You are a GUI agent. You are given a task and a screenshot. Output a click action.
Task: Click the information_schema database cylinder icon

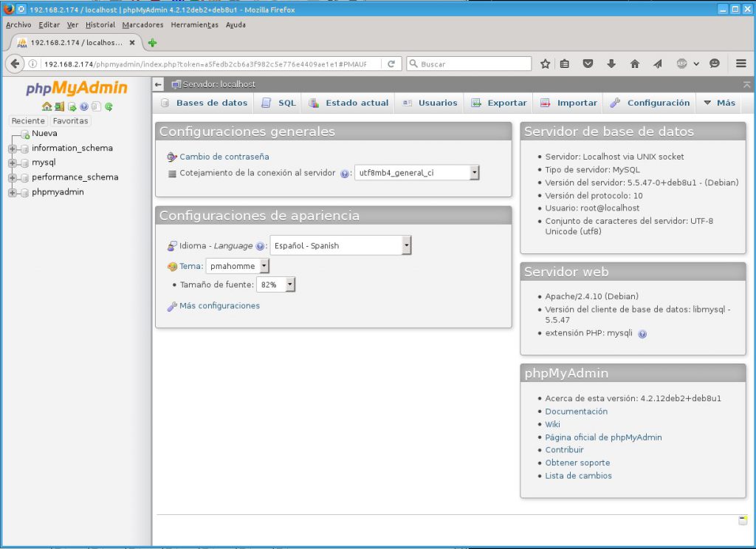pos(24,149)
